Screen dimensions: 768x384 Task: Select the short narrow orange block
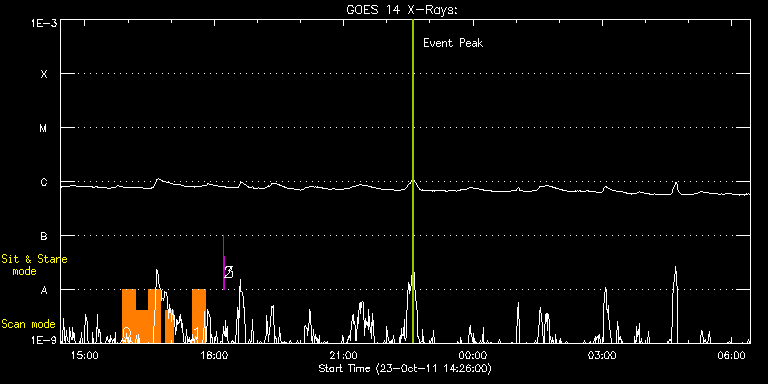tap(169, 326)
